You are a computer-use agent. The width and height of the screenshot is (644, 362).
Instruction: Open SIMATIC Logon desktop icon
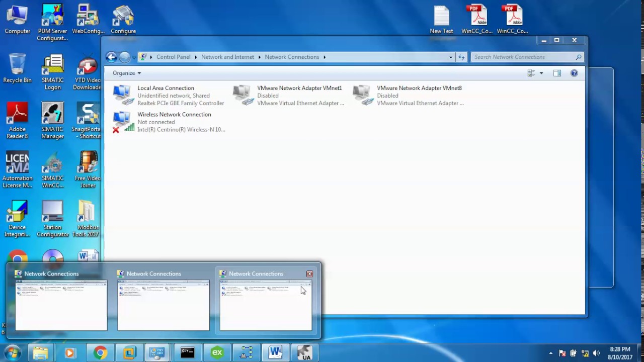(x=52, y=72)
